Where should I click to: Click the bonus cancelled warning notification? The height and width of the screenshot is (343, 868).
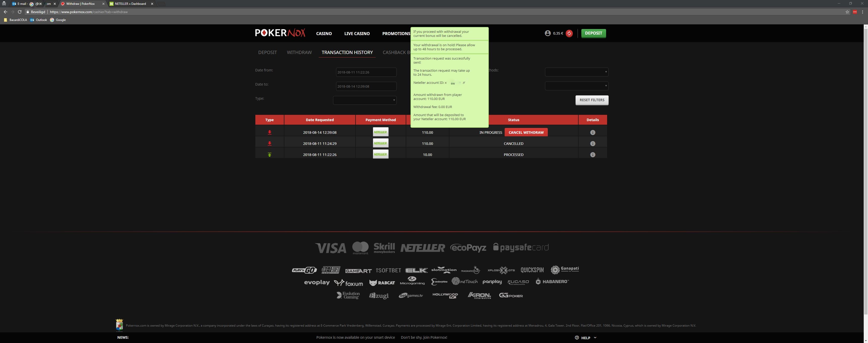(x=449, y=34)
